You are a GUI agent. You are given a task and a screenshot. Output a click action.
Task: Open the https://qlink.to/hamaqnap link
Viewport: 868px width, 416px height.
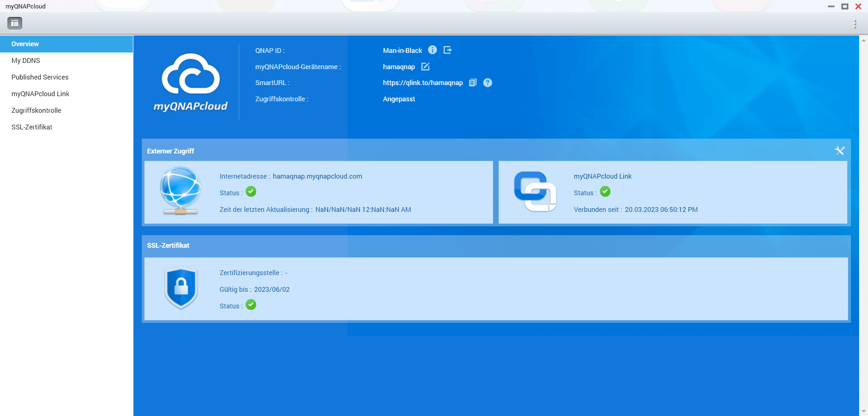click(x=423, y=82)
